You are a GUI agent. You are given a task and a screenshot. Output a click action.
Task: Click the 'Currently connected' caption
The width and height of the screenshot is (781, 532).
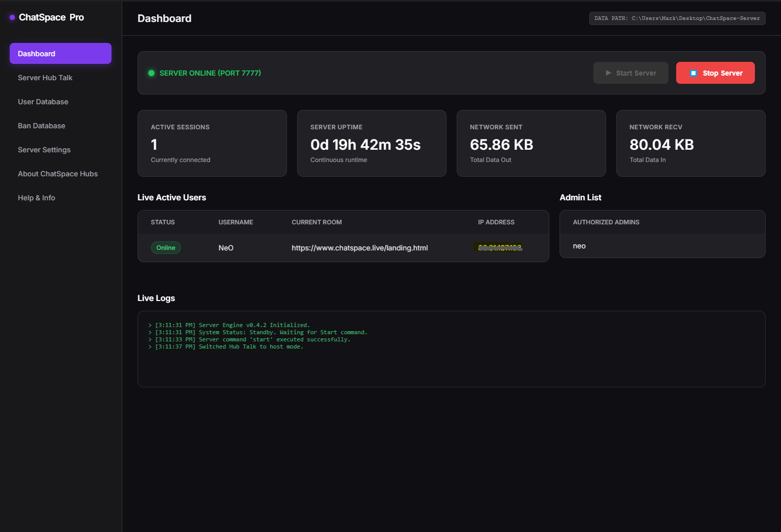point(181,160)
